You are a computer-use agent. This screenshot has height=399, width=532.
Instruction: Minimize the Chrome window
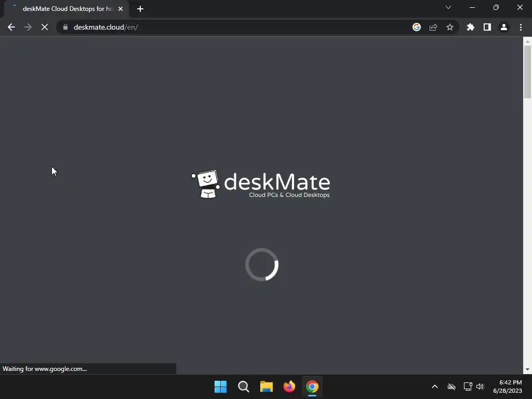pyautogui.click(x=472, y=7)
